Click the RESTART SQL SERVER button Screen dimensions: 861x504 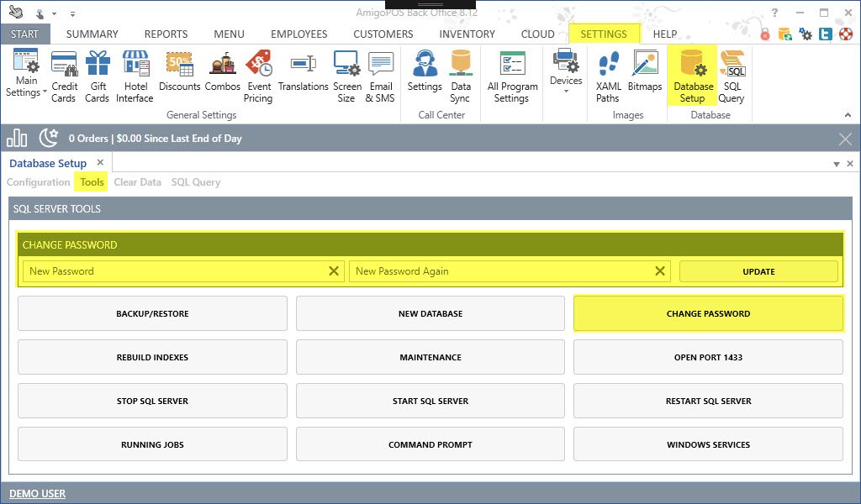[x=708, y=402]
